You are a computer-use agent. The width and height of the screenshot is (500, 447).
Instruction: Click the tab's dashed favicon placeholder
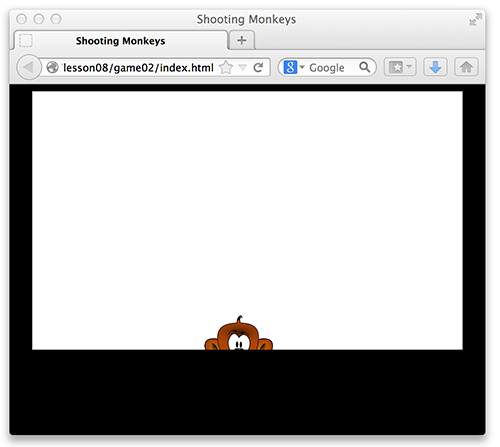click(26, 41)
